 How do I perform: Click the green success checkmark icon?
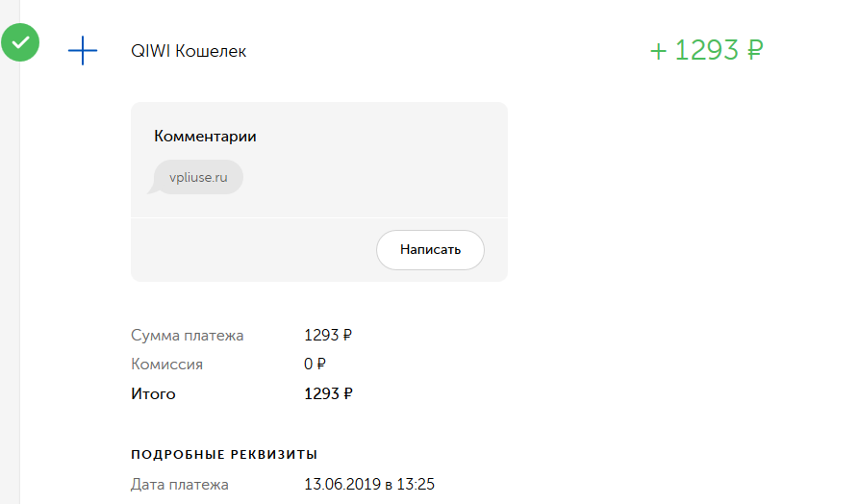(20, 42)
